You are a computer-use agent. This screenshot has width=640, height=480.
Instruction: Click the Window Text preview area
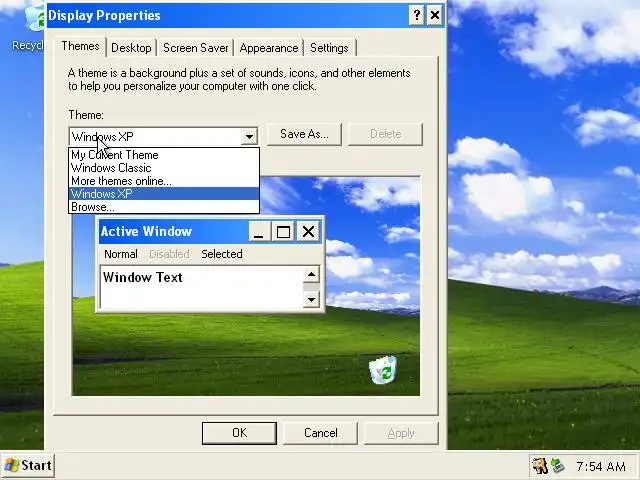pyautogui.click(x=202, y=287)
